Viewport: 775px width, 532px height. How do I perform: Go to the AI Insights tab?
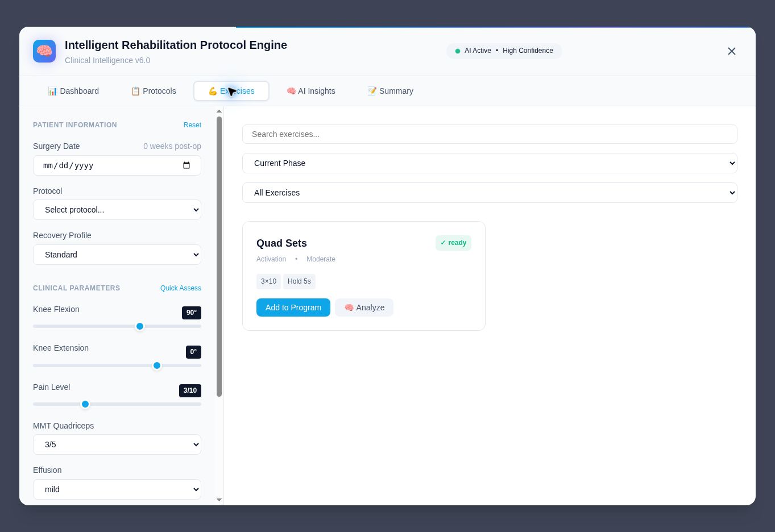coord(311,91)
